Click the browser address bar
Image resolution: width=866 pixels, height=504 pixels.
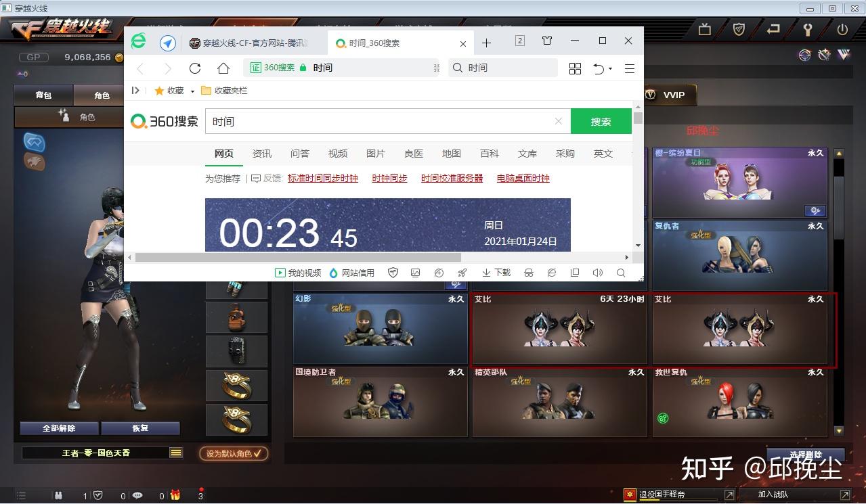[x=343, y=68]
